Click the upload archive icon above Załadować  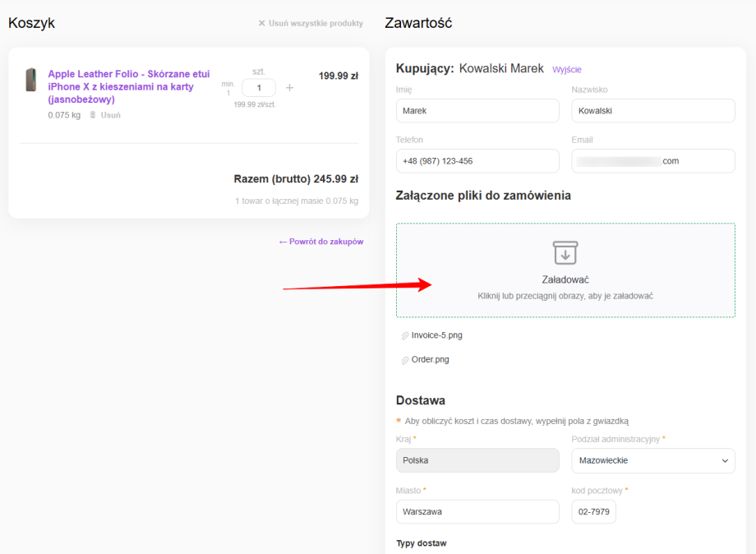565,252
